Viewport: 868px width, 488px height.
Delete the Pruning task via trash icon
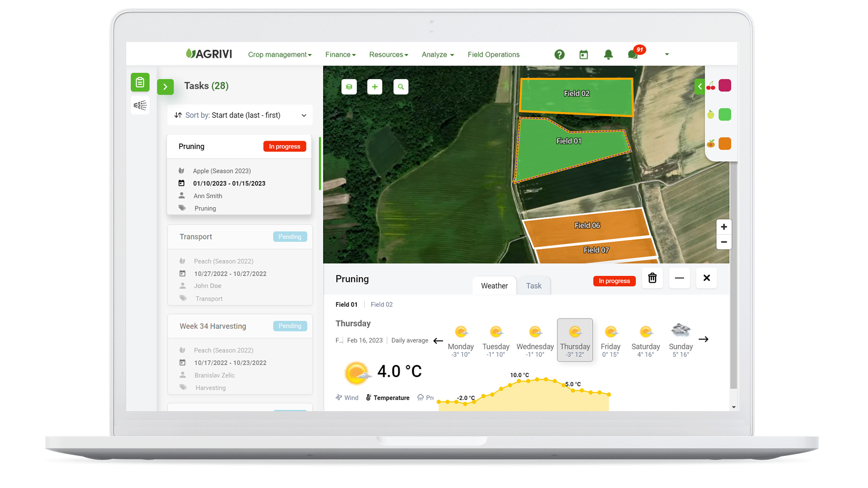[x=652, y=278]
